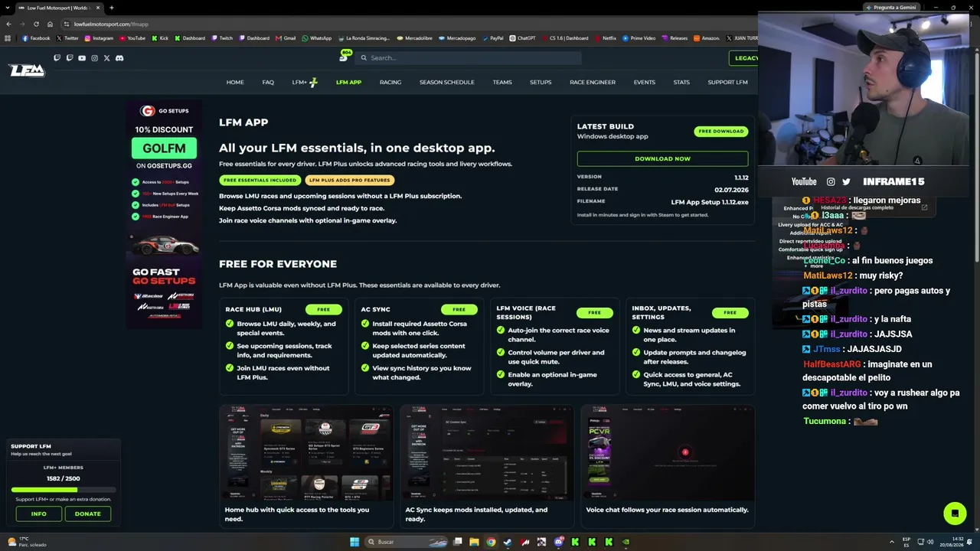Click the Go Setups ad logo
The image size is (980, 551).
(x=164, y=111)
